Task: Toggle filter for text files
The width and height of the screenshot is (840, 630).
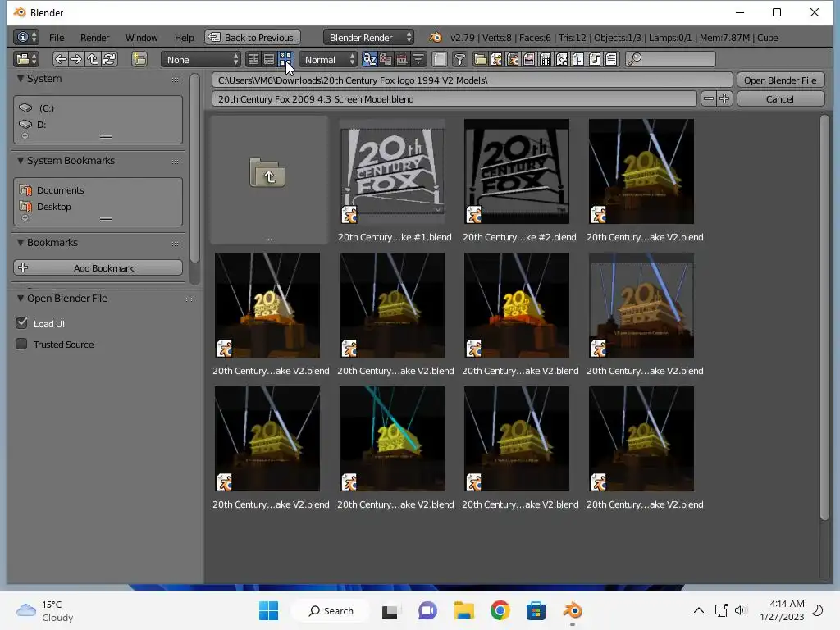Action: coord(611,59)
